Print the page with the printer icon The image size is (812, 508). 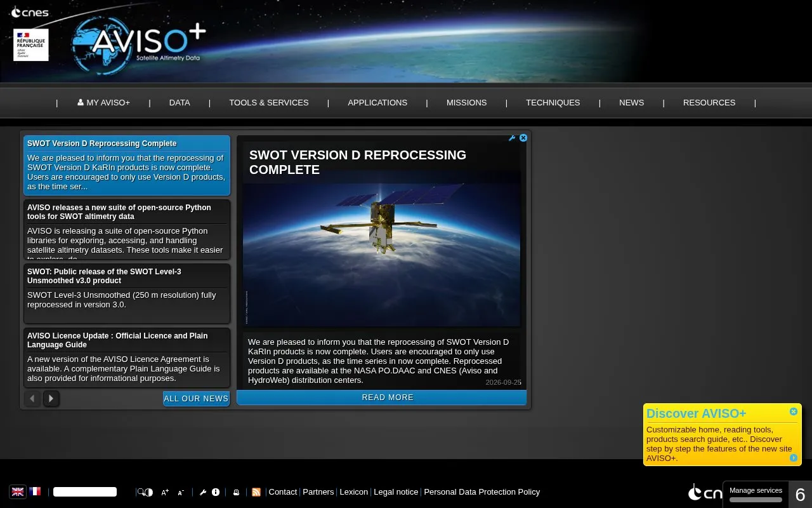[x=236, y=492]
